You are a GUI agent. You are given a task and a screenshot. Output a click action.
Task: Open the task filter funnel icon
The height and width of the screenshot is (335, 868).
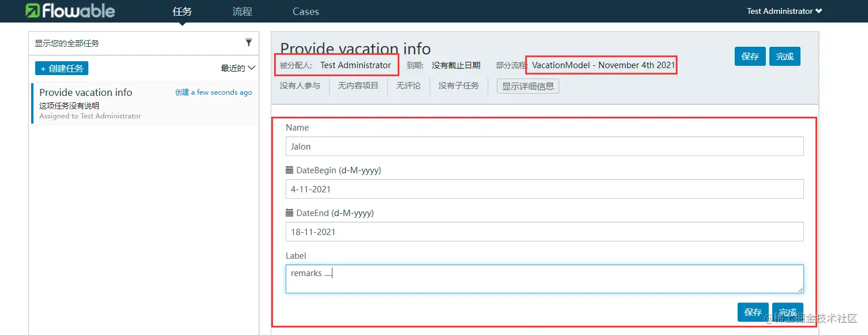pos(249,42)
